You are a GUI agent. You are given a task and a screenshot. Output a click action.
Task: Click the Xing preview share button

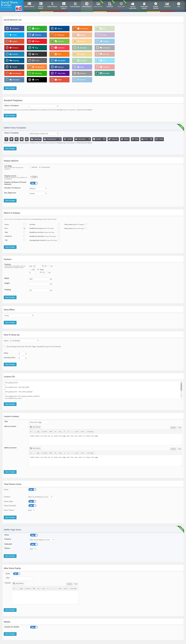[135, 139]
